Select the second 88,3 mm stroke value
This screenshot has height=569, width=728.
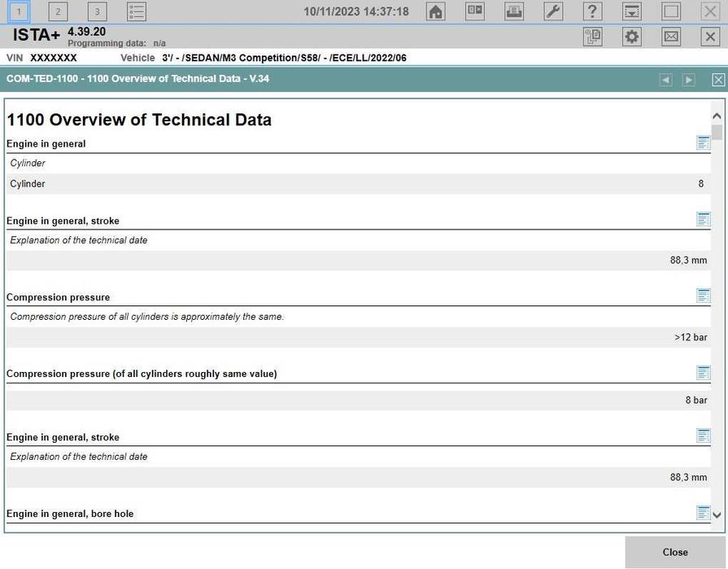coord(688,478)
